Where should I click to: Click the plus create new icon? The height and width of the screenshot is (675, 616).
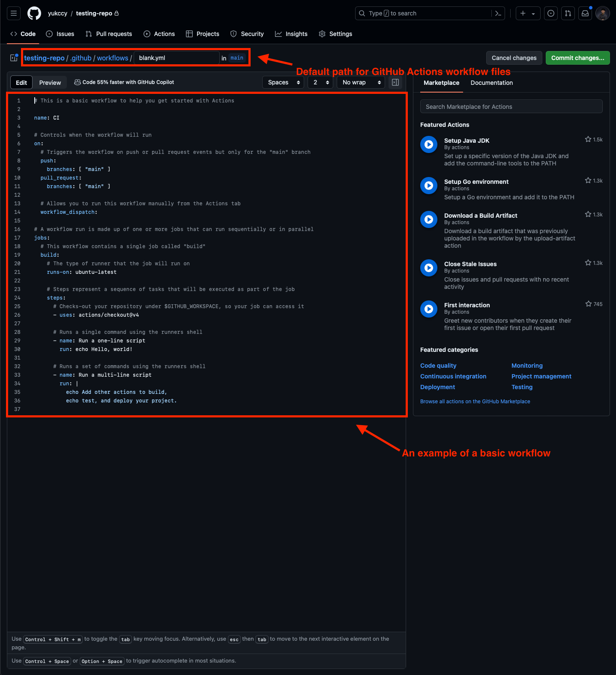[x=523, y=13]
